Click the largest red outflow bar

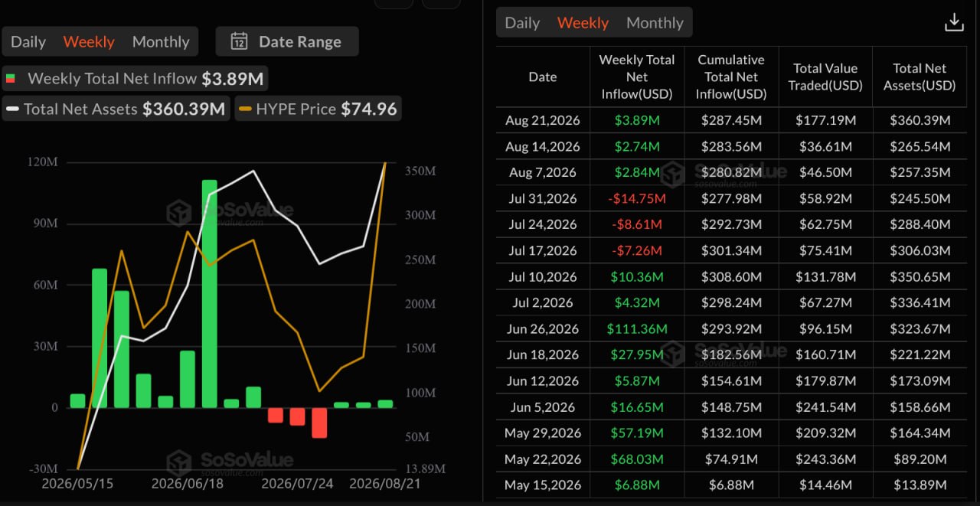coord(319,423)
